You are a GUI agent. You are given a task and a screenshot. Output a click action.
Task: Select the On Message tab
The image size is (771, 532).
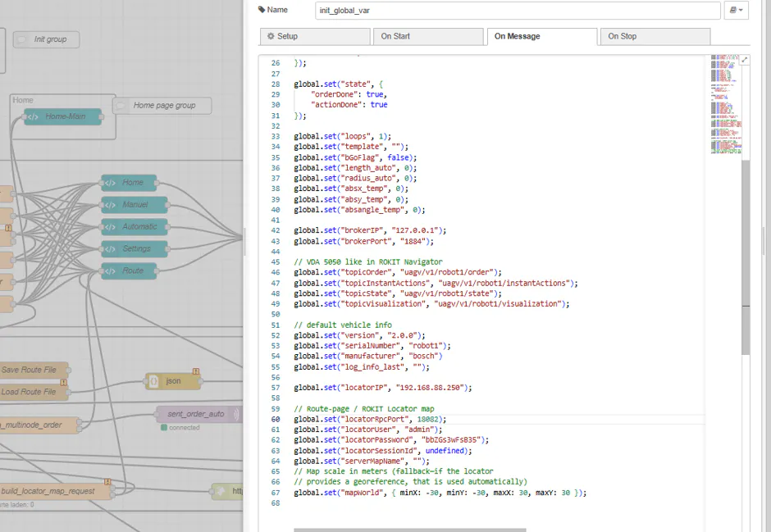[542, 36]
